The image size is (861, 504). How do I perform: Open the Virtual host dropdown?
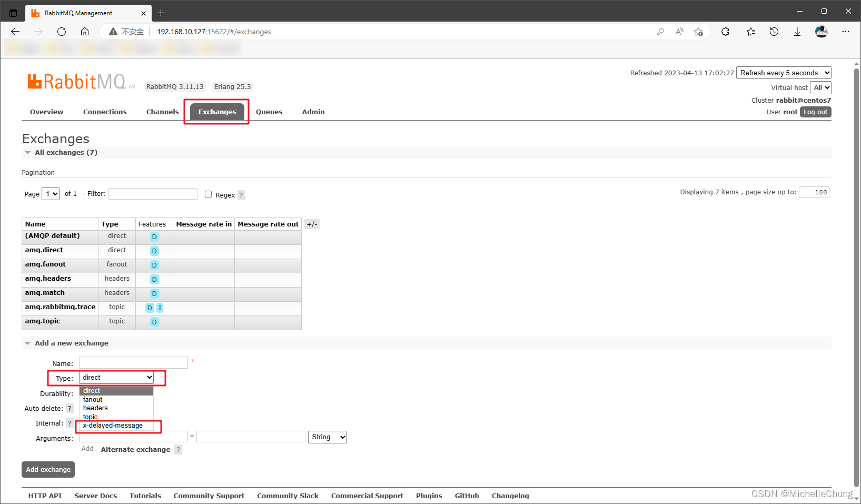coord(821,87)
